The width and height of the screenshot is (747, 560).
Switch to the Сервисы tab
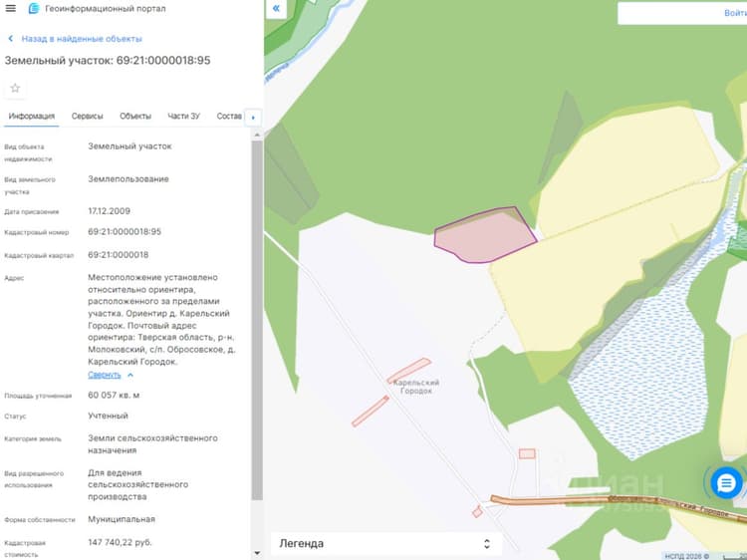[x=88, y=117]
